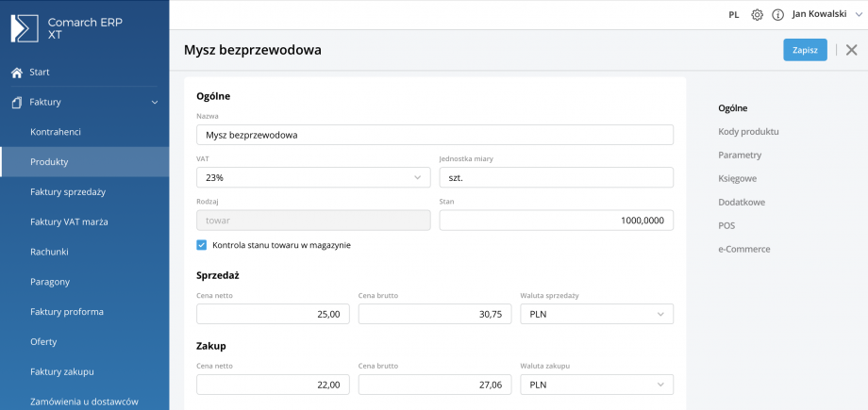The image size is (868, 410).
Task: Collapse the Faktury menu chevron
Action: coord(155,102)
